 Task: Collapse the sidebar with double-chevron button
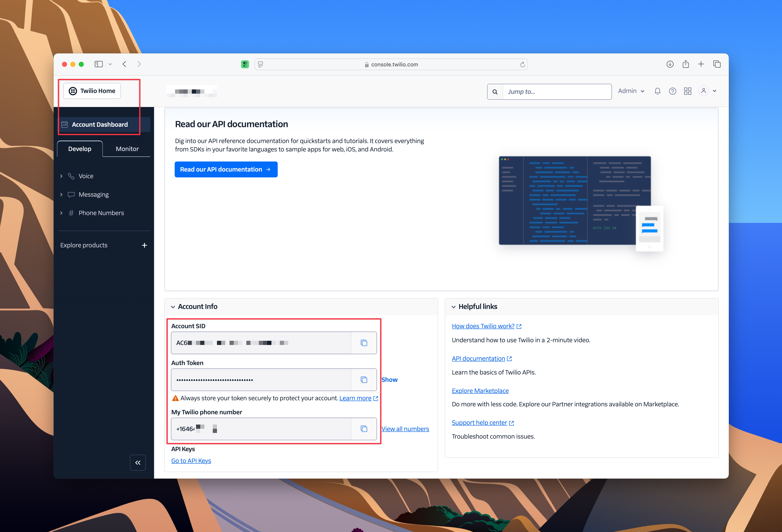click(138, 463)
